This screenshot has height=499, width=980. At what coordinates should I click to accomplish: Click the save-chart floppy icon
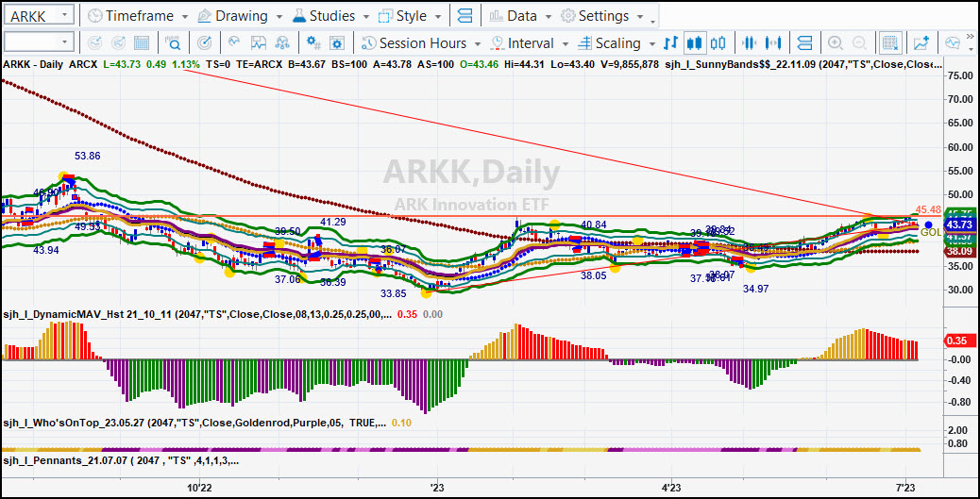coord(259,43)
